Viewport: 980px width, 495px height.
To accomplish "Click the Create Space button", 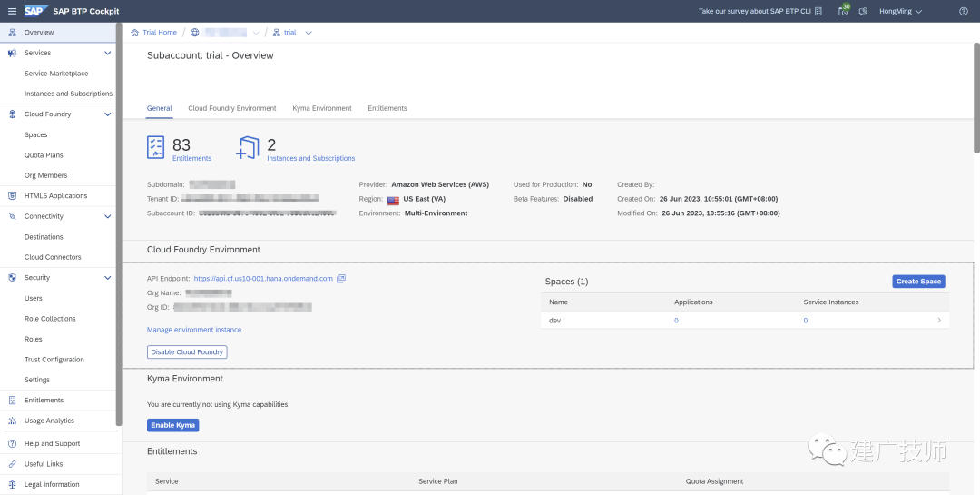I will tap(918, 282).
